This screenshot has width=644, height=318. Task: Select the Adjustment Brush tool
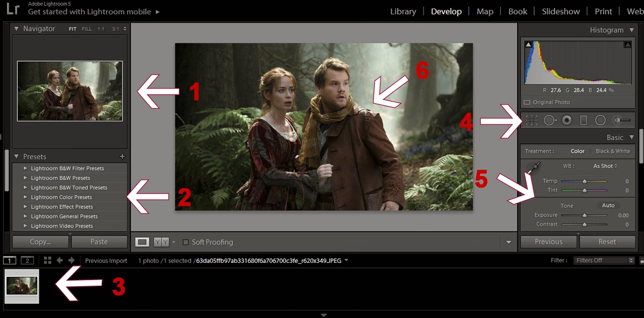pyautogui.click(x=622, y=120)
